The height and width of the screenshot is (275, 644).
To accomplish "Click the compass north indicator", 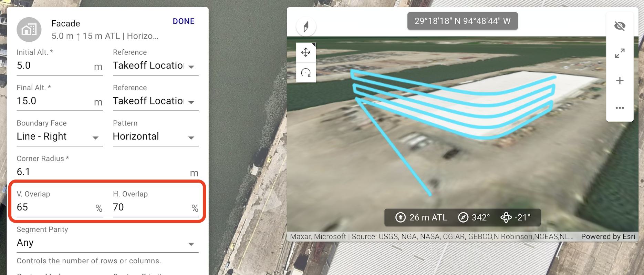I will pyautogui.click(x=306, y=27).
